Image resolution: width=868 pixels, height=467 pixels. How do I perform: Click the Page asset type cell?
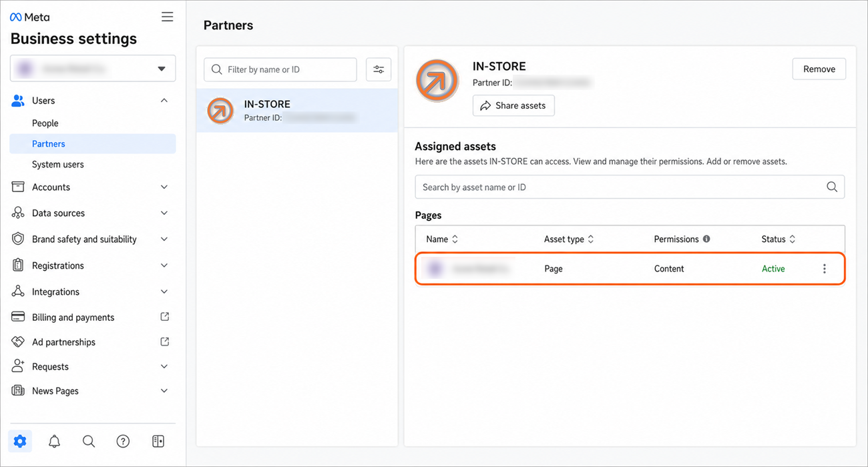click(x=554, y=269)
